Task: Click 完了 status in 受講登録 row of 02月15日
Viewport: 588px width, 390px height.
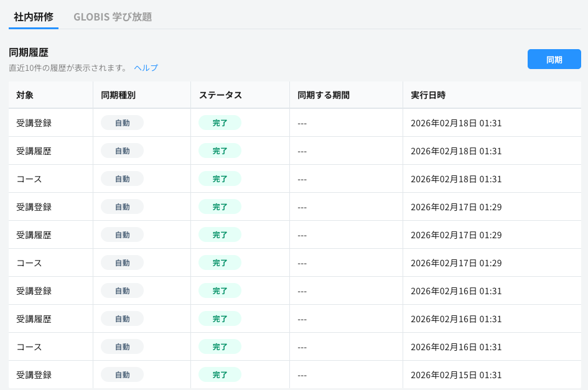Action: [x=220, y=375]
